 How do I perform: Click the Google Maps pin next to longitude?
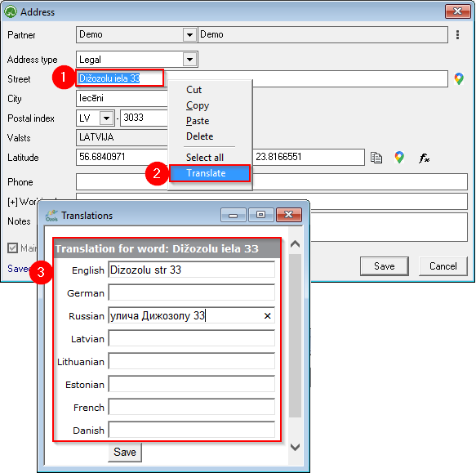(x=399, y=158)
